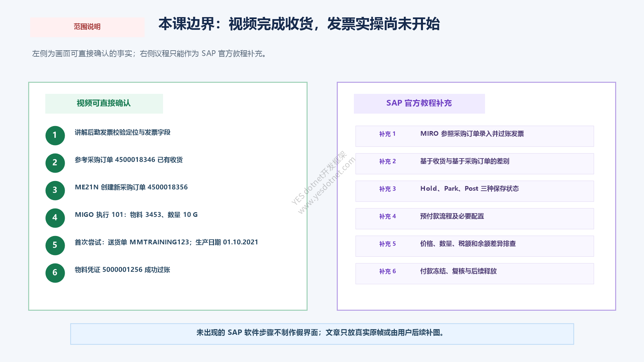
Task: Select text 付款冻结、复核与后续释放
Action: pos(458,271)
